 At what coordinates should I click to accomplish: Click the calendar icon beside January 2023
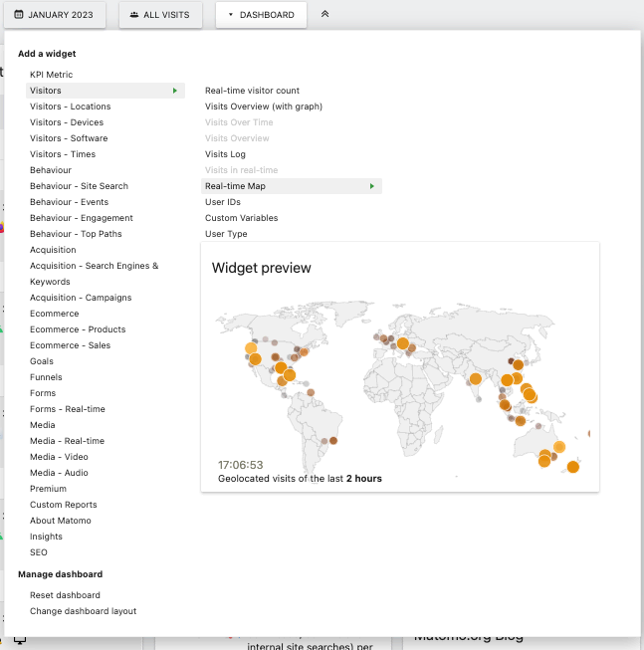tap(19, 15)
